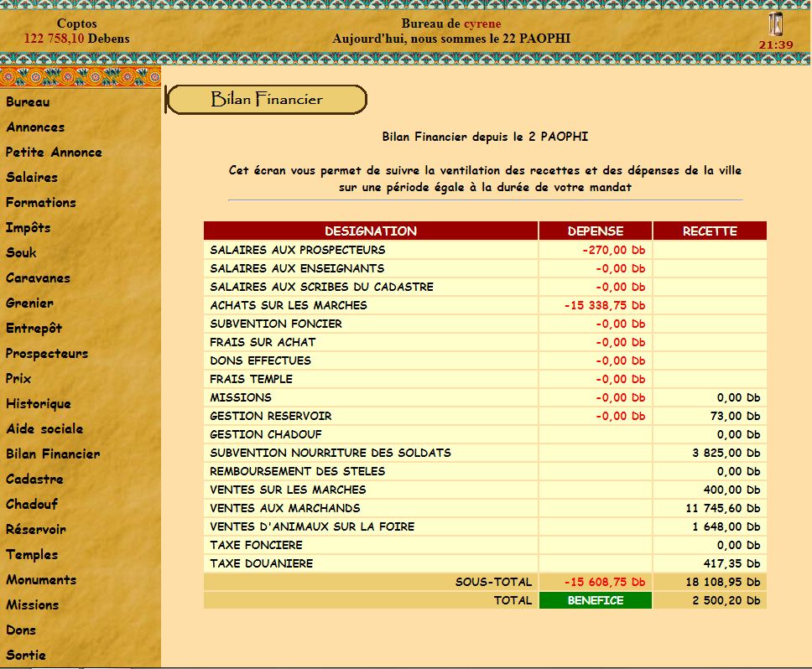Click the RECETTE column header
The width and height of the screenshot is (812, 669).
pos(710,231)
